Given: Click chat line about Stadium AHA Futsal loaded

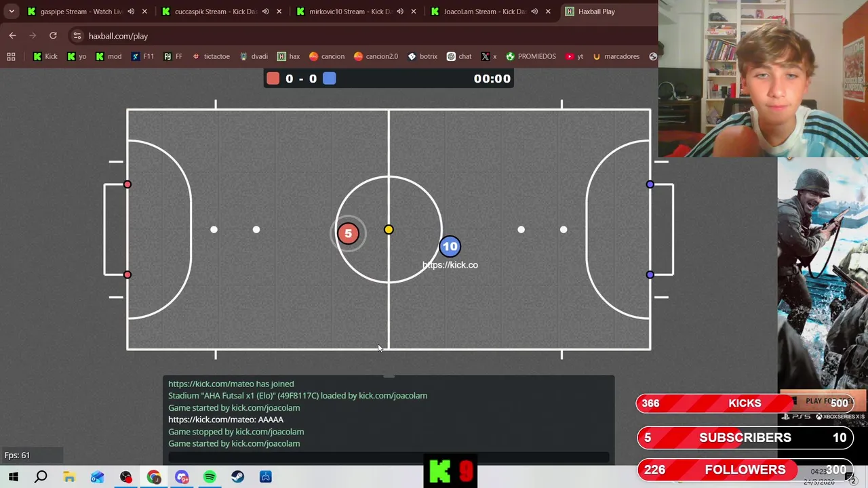Looking at the screenshot, I should (x=298, y=396).
